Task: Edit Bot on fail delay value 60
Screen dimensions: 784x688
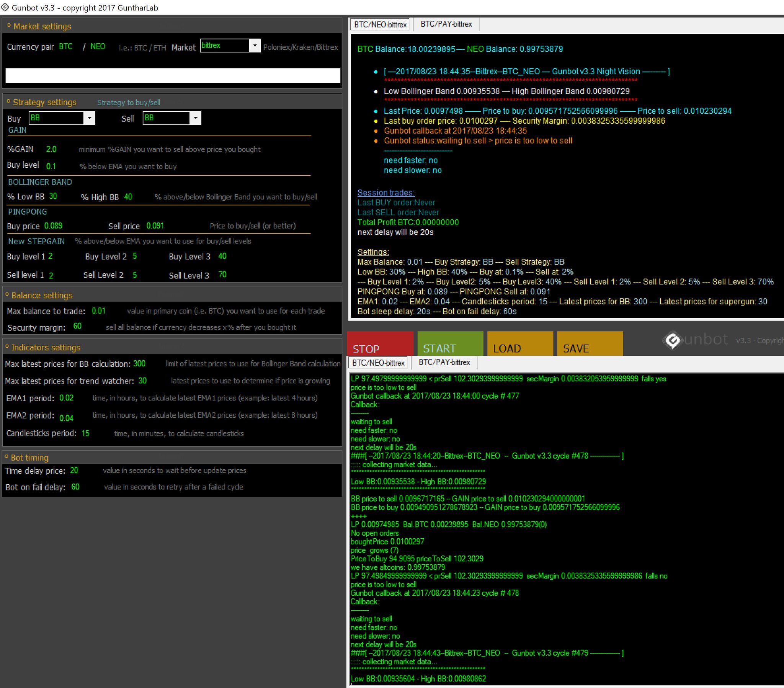Action: [75, 487]
